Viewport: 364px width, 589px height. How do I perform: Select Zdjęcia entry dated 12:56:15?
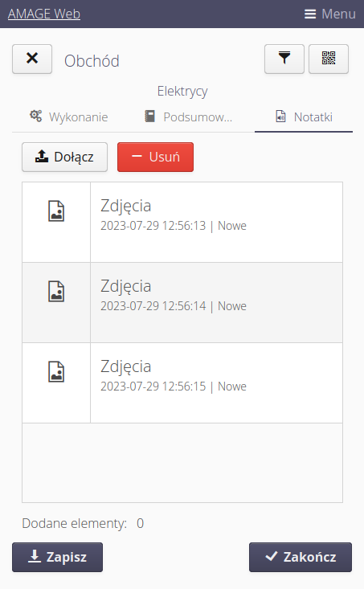point(182,383)
